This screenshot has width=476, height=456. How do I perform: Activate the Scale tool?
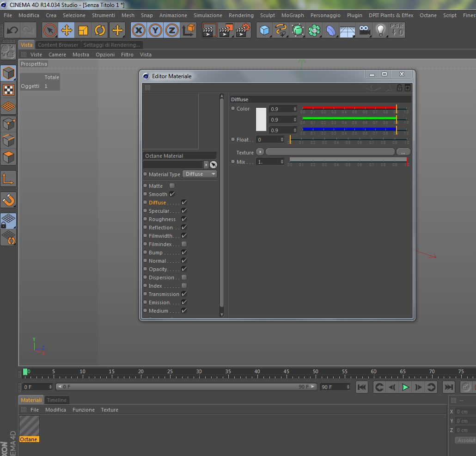click(83, 31)
